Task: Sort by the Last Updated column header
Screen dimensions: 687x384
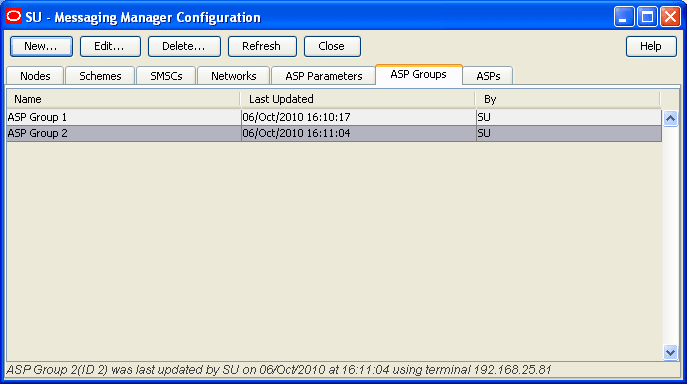Action: tap(358, 99)
